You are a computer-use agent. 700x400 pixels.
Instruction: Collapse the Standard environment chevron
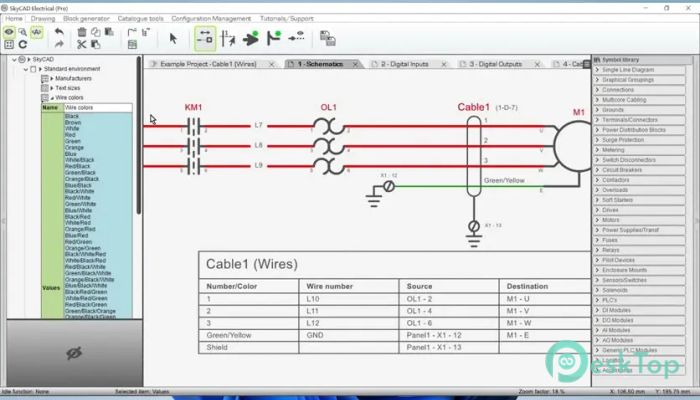[x=26, y=69]
